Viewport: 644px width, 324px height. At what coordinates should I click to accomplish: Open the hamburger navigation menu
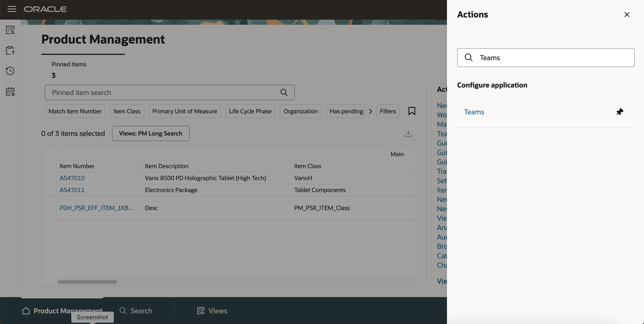(x=12, y=9)
